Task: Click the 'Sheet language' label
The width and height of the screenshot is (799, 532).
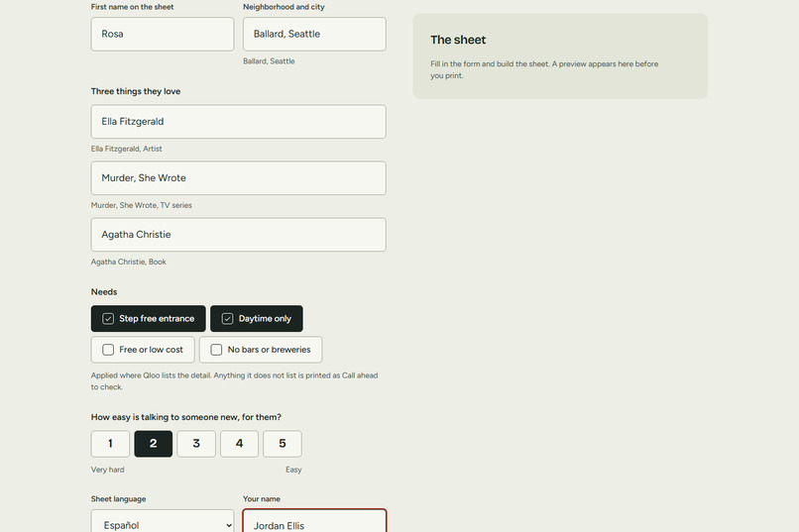Action: click(118, 499)
